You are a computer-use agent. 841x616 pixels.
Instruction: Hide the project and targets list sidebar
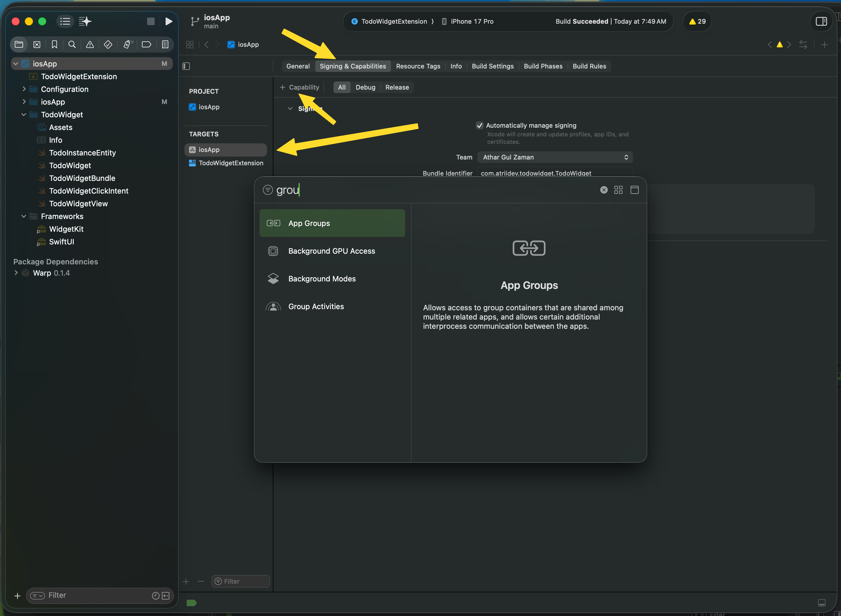tap(186, 66)
